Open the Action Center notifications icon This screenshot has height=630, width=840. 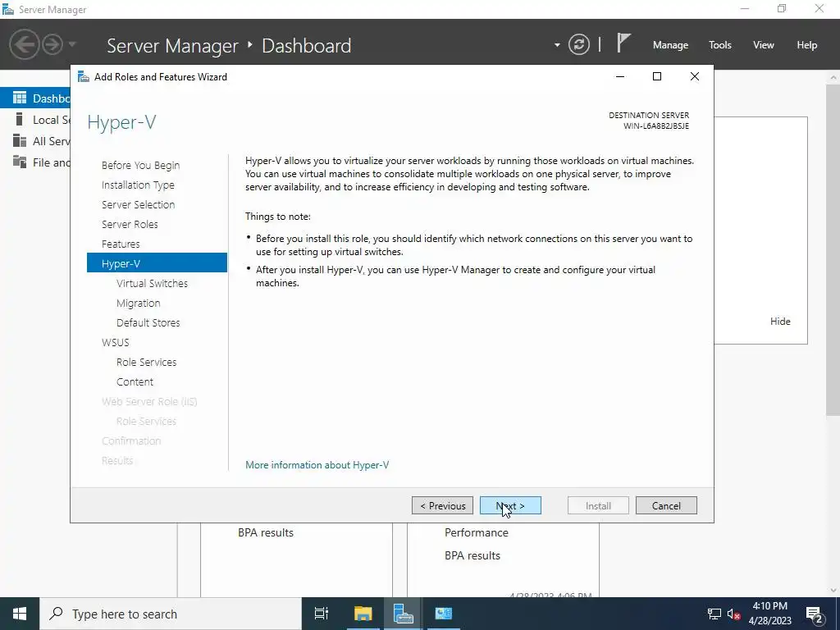pos(815,614)
